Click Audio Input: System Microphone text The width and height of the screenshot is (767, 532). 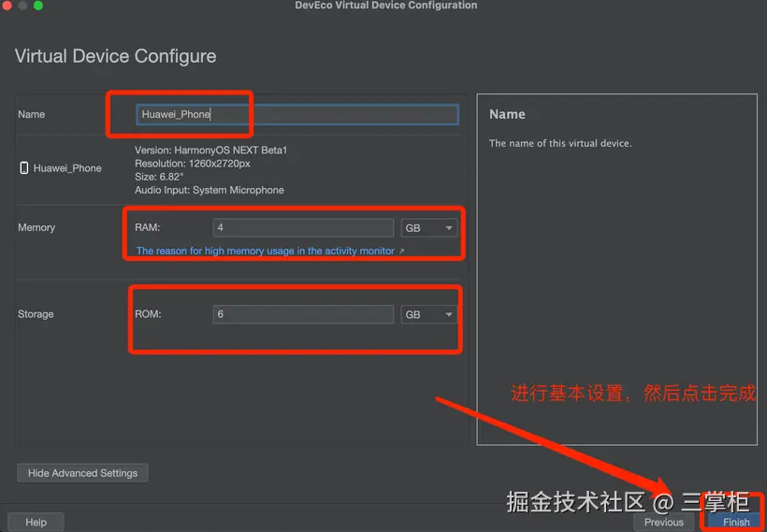point(210,190)
